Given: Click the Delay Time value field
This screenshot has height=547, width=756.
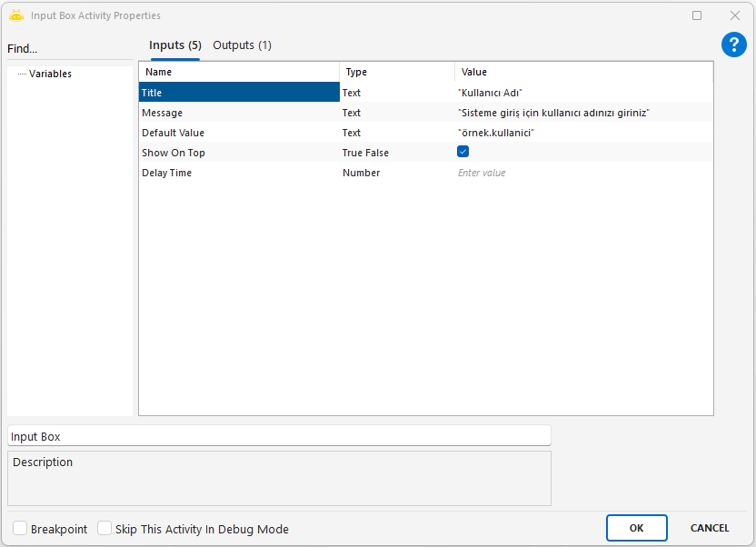Looking at the screenshot, I should (582, 173).
